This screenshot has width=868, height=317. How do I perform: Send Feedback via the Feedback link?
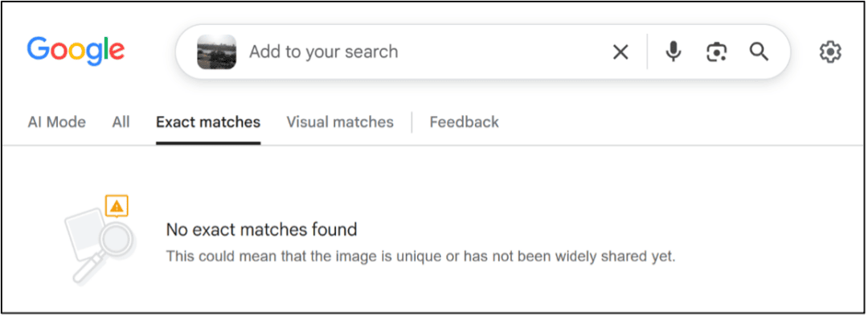464,122
